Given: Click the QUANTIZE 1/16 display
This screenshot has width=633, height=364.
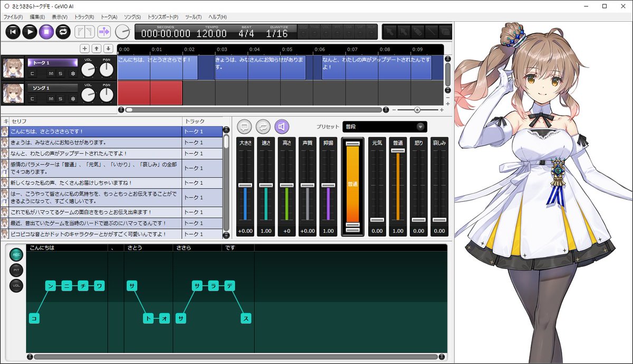Looking at the screenshot, I should 277,32.
